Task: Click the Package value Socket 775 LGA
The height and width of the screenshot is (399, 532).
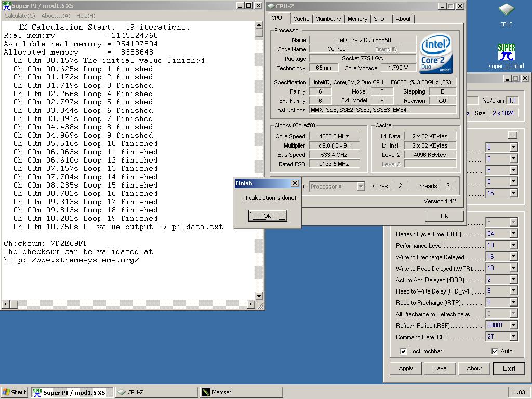Action: coord(362,58)
